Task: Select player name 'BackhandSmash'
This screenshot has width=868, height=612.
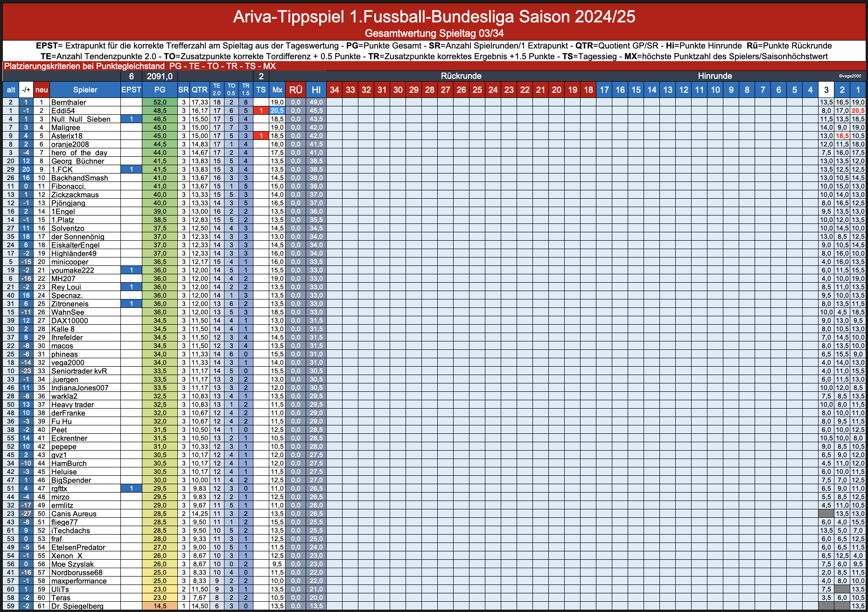Action: click(x=80, y=178)
